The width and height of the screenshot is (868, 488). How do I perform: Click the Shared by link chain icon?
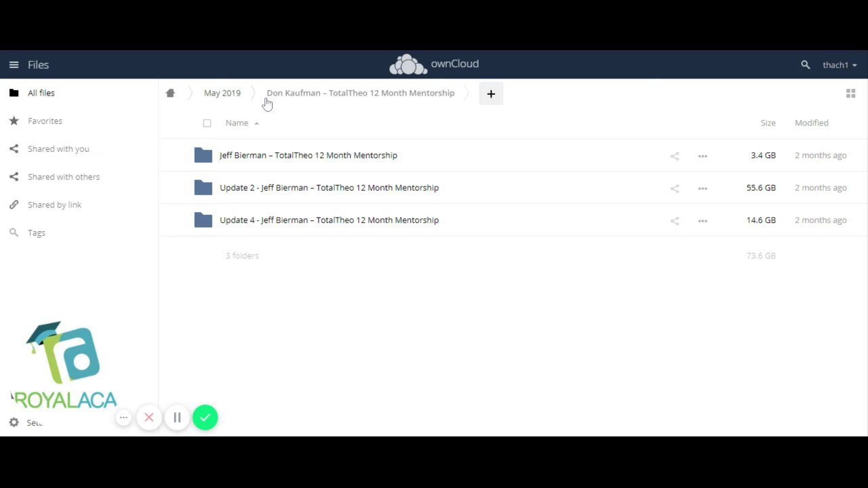click(x=14, y=205)
